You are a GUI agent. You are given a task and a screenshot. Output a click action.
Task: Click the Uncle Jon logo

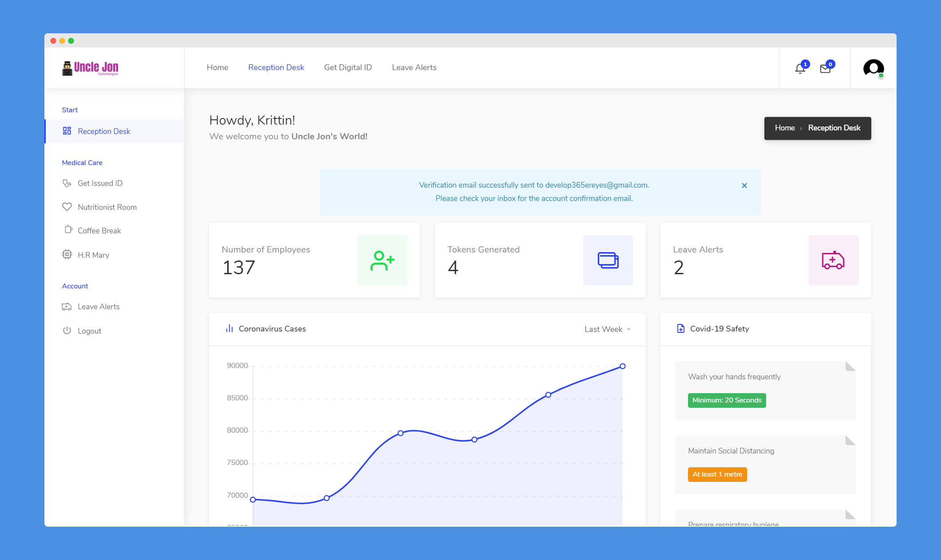[91, 68]
